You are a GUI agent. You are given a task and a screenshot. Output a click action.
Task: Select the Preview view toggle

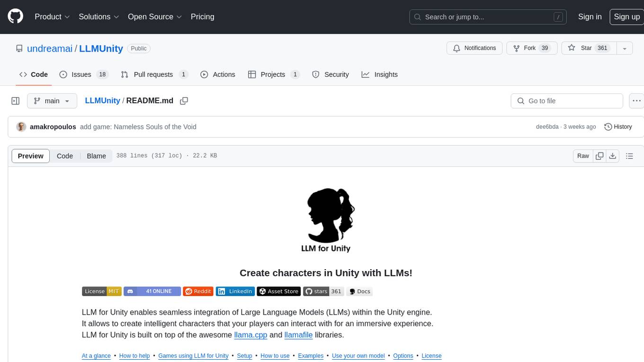click(31, 156)
